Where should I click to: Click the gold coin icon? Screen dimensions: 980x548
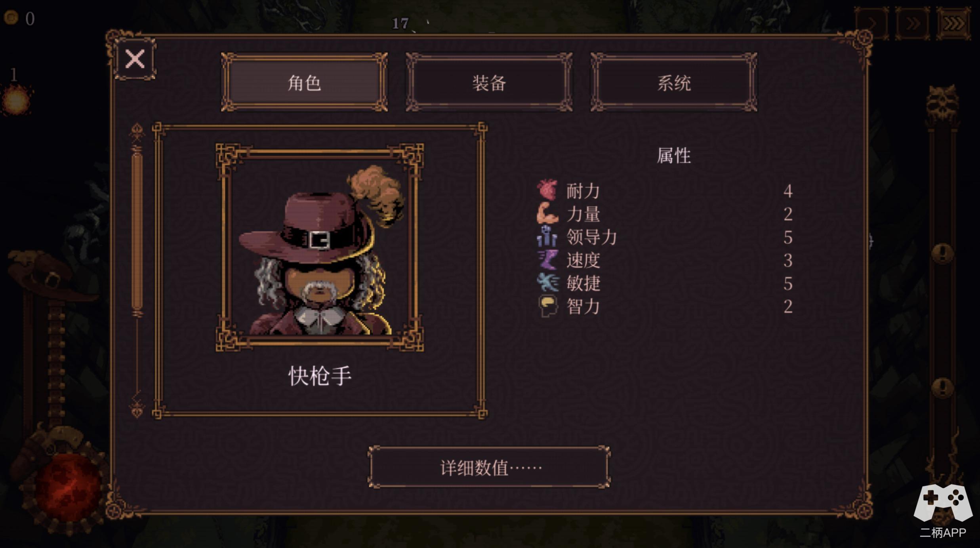(x=11, y=17)
